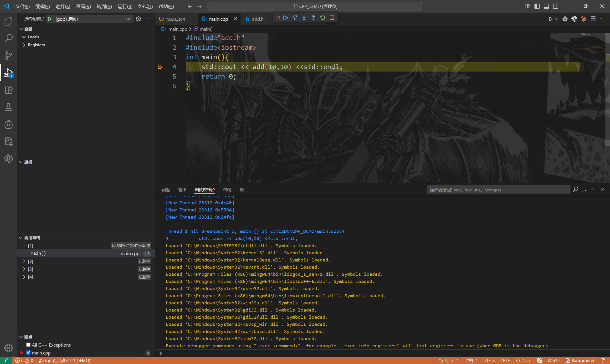Stop the debug session

click(332, 18)
